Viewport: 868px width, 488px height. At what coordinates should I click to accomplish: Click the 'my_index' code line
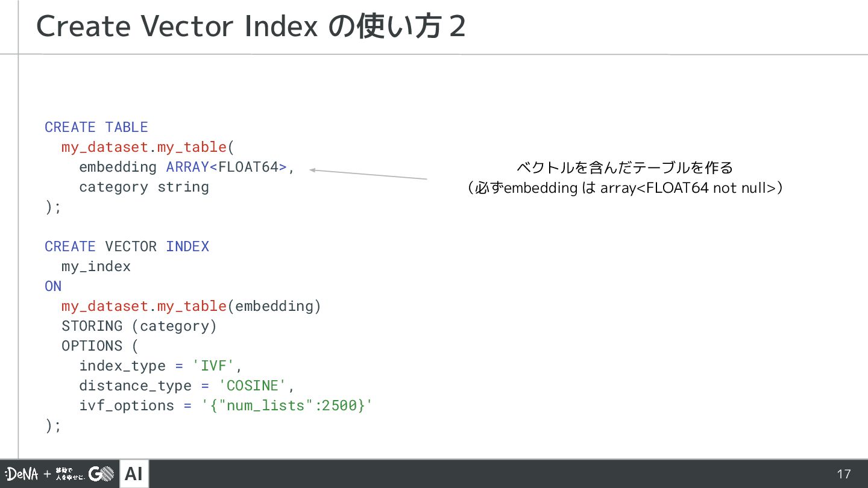point(96,266)
